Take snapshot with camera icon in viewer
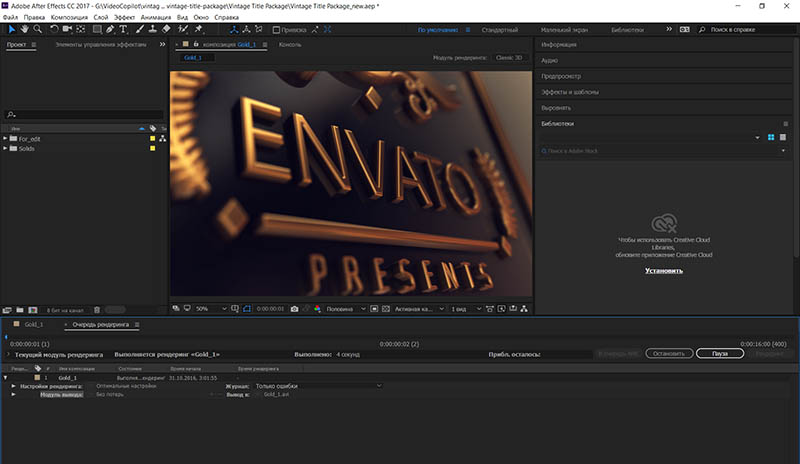Viewport: 800px width, 464px height. pos(294,309)
